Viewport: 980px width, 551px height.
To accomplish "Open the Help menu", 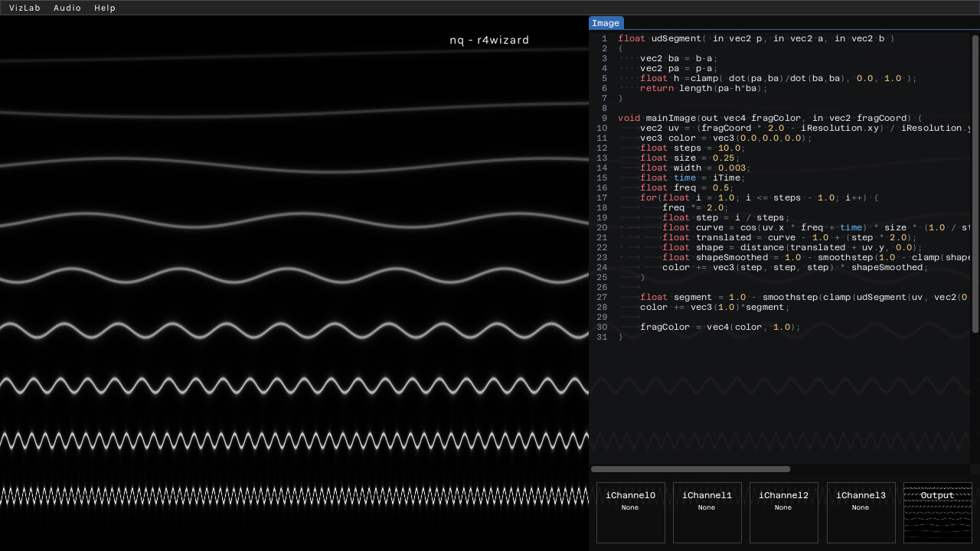I will [105, 8].
